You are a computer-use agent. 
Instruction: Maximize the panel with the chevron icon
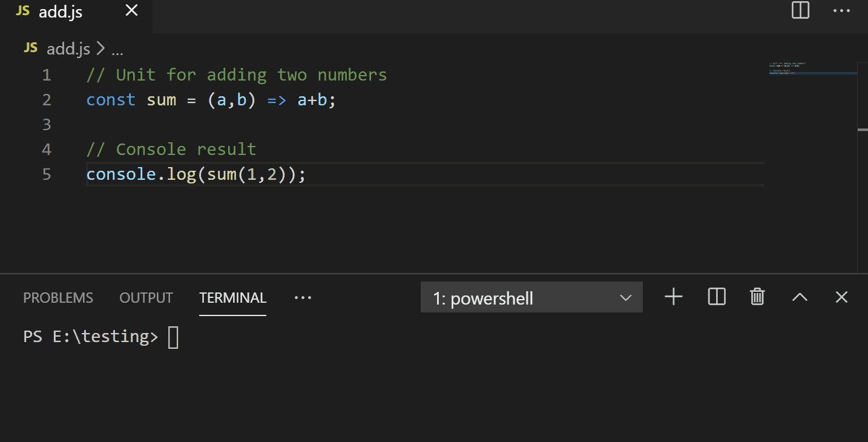point(800,297)
